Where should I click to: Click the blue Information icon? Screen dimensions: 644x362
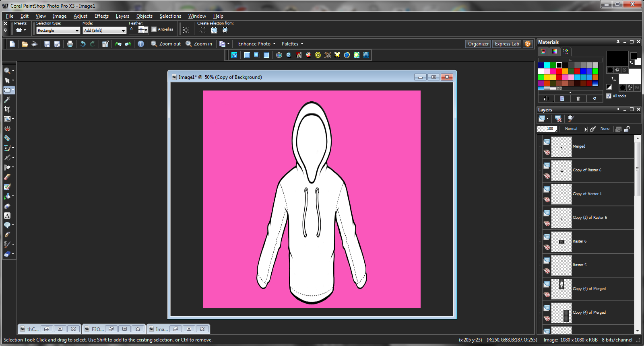point(141,44)
